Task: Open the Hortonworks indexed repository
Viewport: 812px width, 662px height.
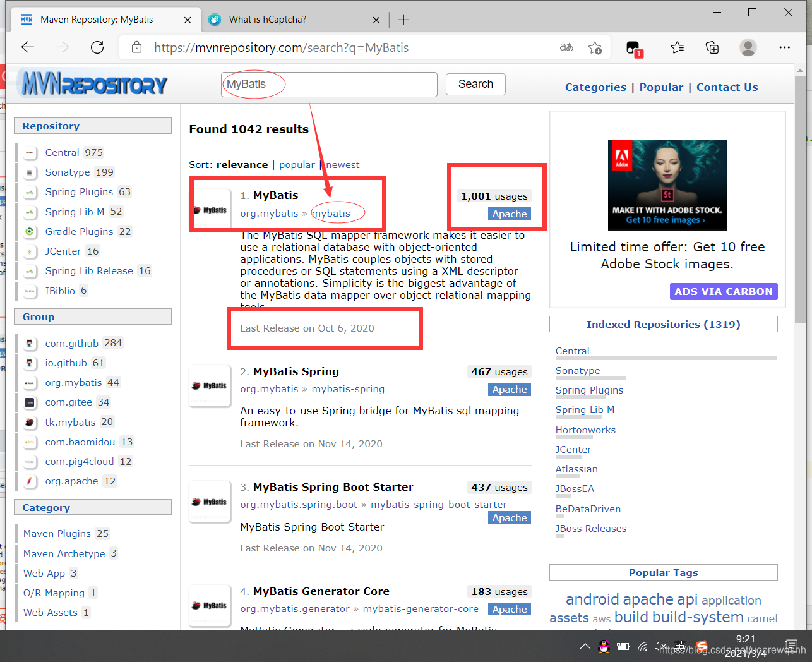Action: click(x=585, y=430)
